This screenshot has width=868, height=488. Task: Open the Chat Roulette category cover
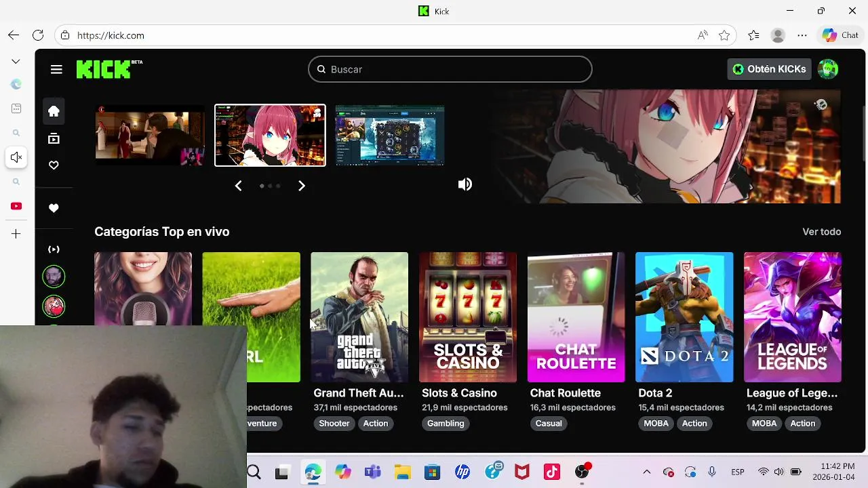pos(576,317)
